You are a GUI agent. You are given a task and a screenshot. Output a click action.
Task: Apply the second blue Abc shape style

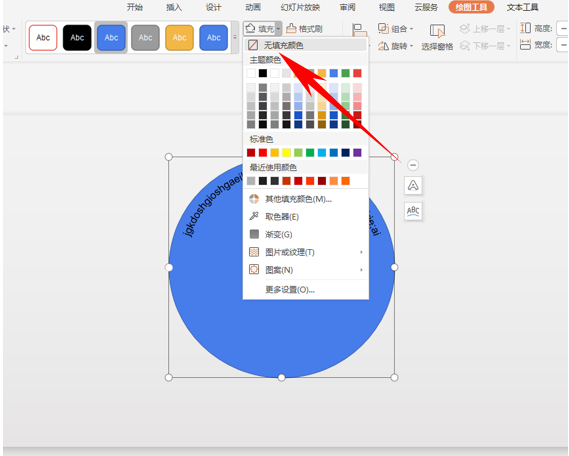[213, 38]
